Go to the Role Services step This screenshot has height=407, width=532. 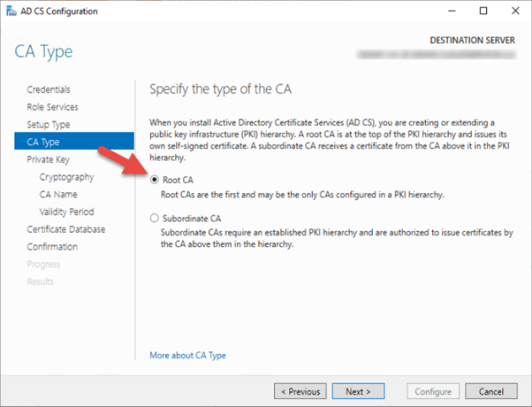point(52,107)
